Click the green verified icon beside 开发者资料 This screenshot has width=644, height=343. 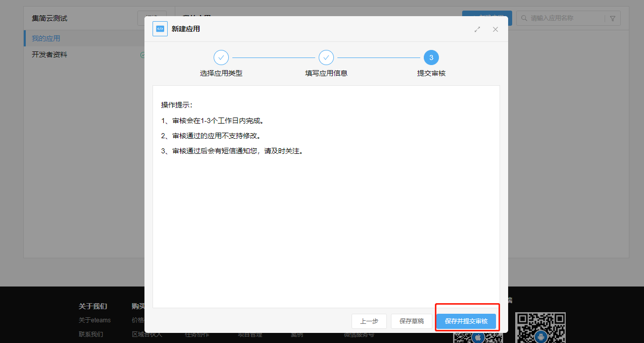[x=142, y=54]
